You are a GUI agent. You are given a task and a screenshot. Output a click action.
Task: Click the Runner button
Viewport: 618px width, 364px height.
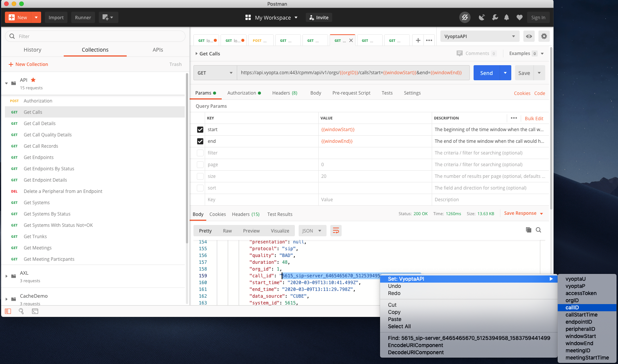click(x=83, y=17)
